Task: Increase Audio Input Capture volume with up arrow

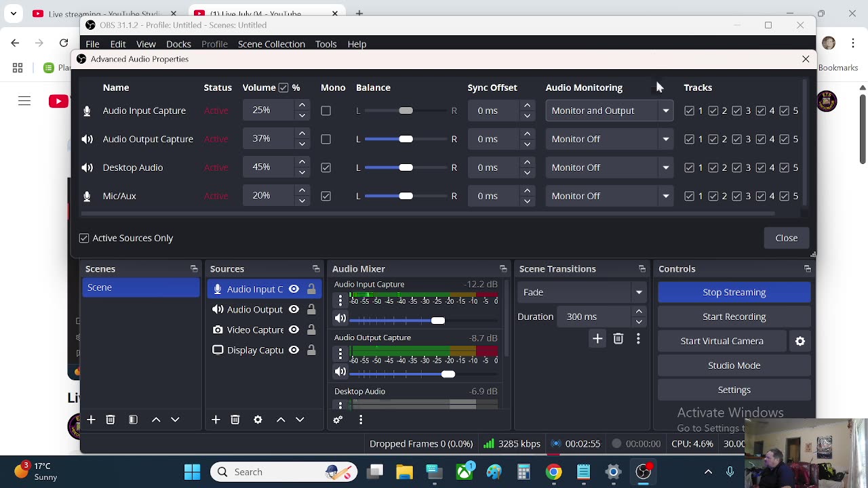Action: tap(302, 106)
